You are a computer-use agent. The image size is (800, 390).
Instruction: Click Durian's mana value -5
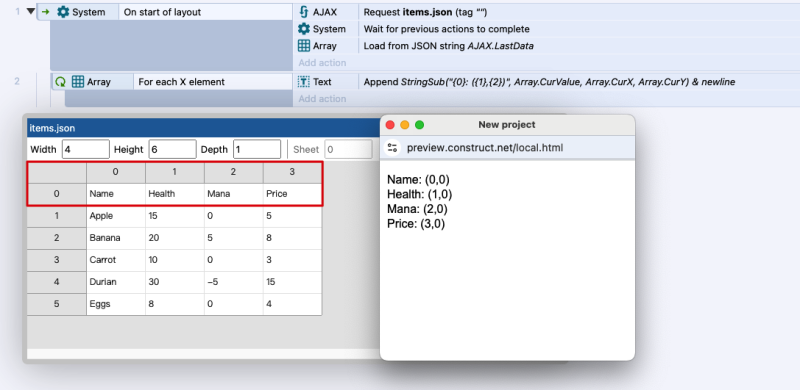tap(233, 282)
